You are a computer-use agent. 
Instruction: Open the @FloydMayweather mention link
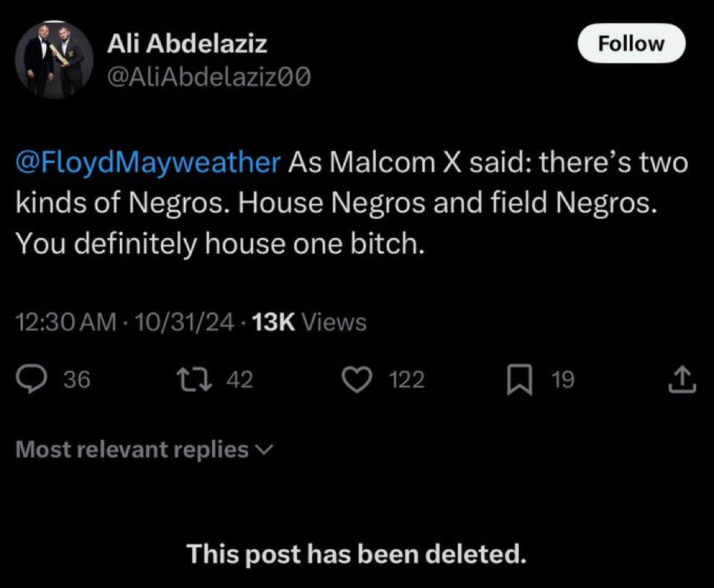[147, 162]
